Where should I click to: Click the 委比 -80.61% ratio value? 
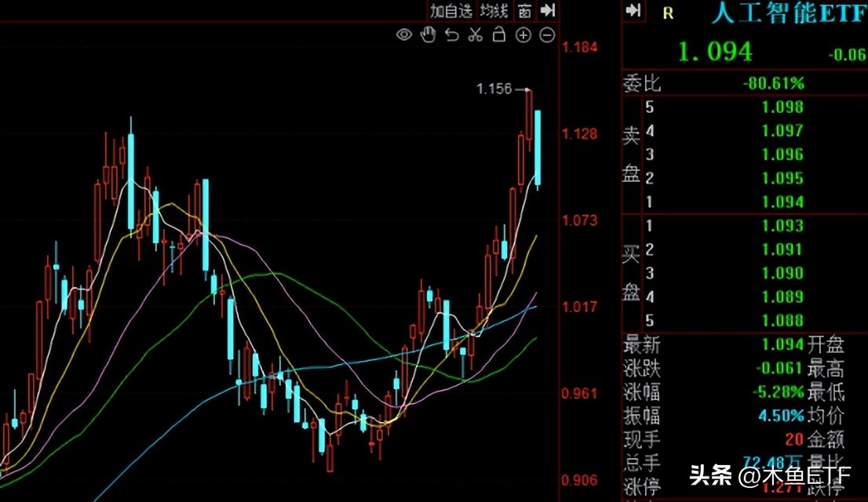772,83
